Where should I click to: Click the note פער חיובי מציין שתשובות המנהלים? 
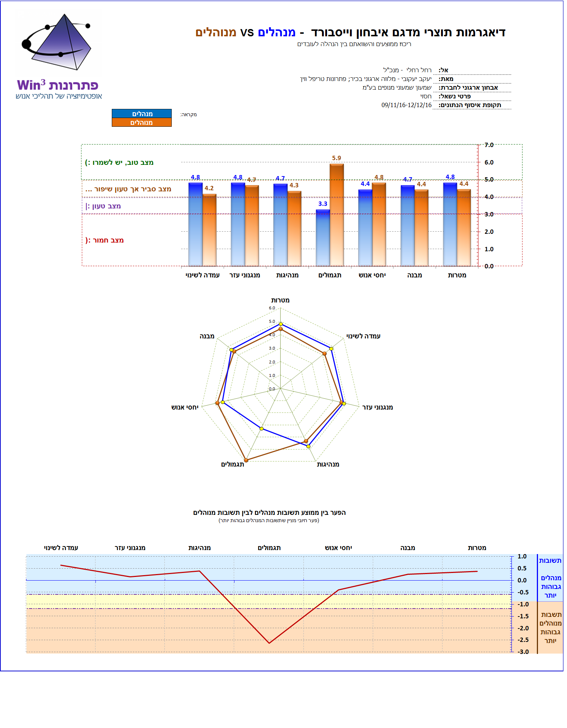click(x=269, y=520)
